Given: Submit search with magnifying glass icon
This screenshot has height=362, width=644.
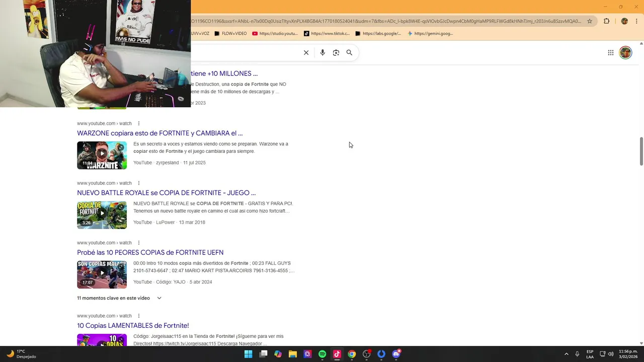Looking at the screenshot, I should (349, 53).
